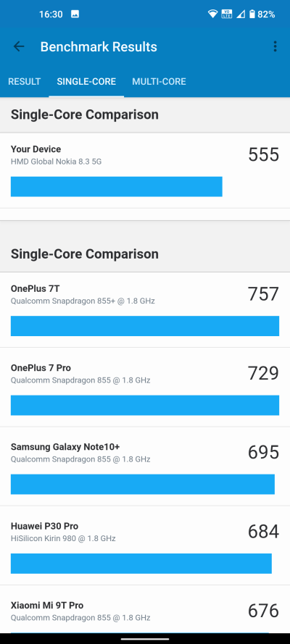
Task: Switch to the MULTI-CORE tab
Action: pos(159,81)
